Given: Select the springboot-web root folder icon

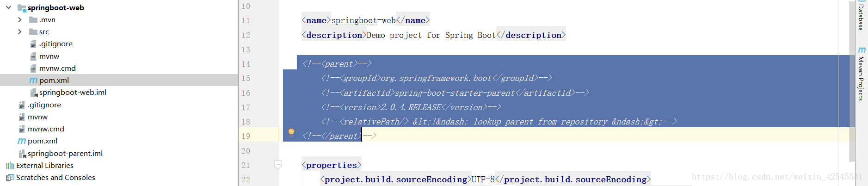Looking at the screenshot, I should click(x=22, y=7).
